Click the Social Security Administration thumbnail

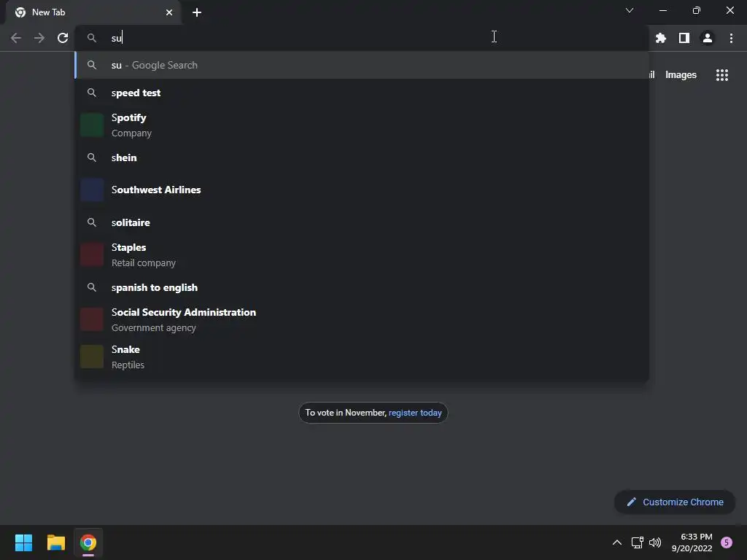pos(92,319)
